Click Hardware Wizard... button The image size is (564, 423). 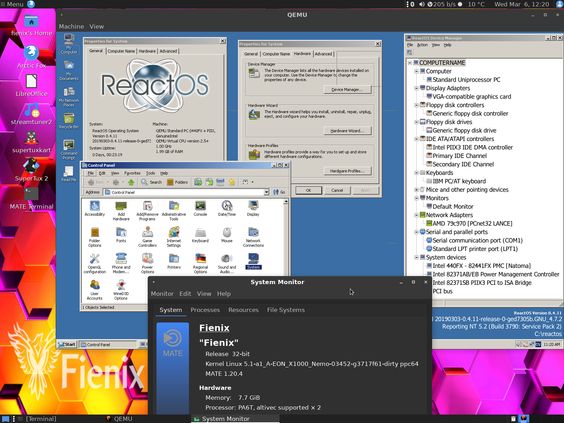point(347,131)
